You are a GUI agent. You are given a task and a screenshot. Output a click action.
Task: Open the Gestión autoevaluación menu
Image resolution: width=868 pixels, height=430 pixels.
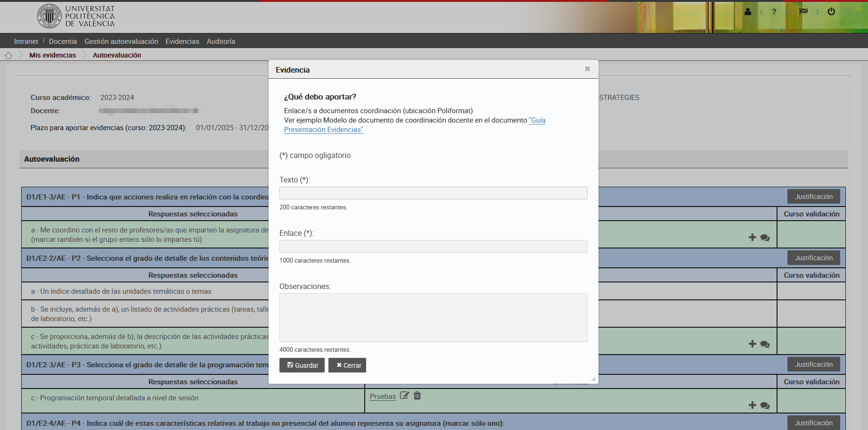(121, 41)
